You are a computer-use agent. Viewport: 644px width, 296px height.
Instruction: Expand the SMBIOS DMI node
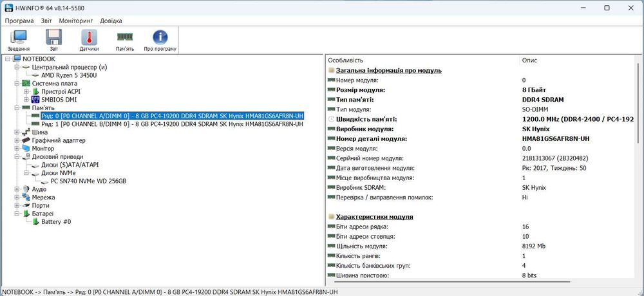pyautogui.click(x=26, y=99)
